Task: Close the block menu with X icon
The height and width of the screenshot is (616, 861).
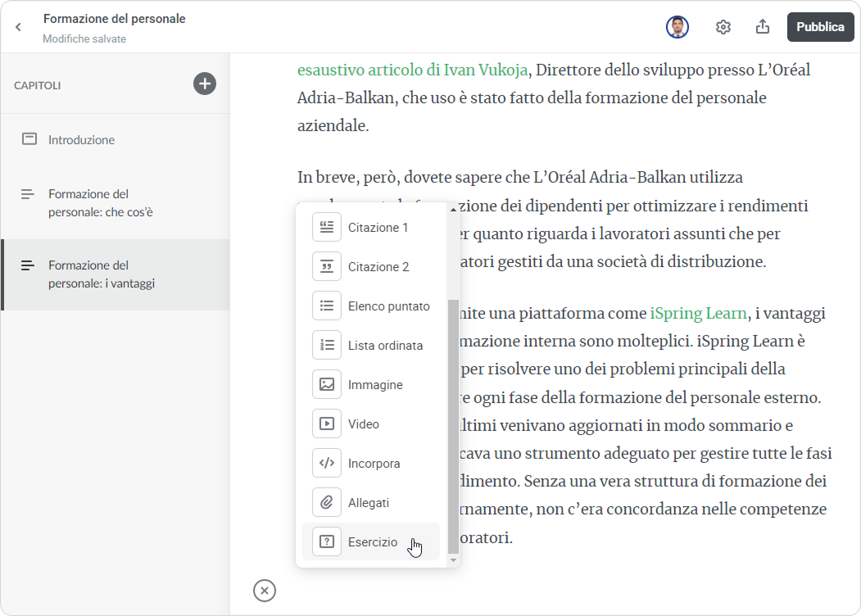Action: click(x=265, y=591)
